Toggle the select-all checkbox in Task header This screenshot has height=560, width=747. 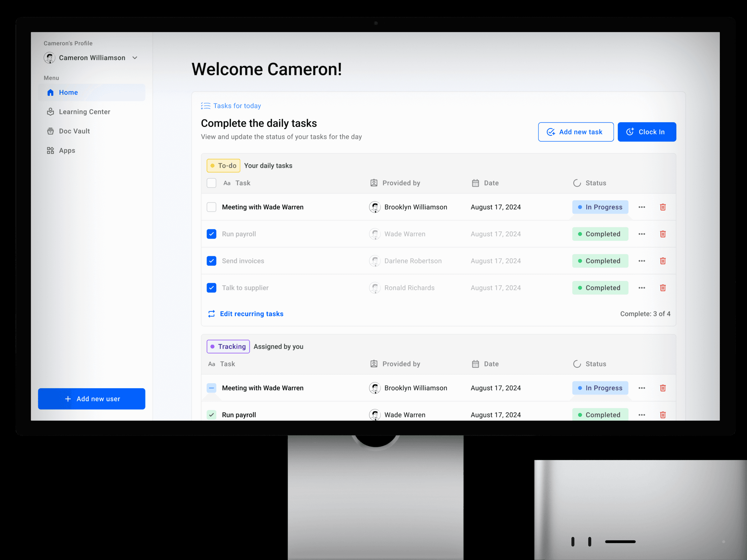point(211,183)
